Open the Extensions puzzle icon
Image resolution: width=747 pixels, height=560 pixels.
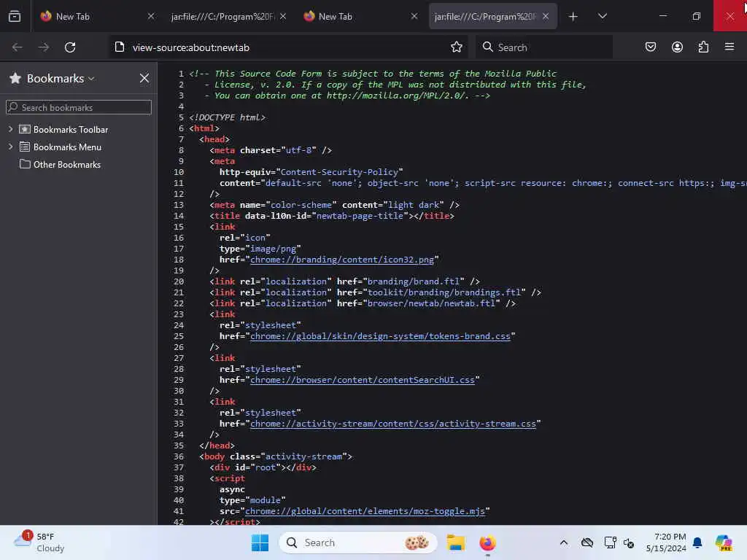(703, 47)
